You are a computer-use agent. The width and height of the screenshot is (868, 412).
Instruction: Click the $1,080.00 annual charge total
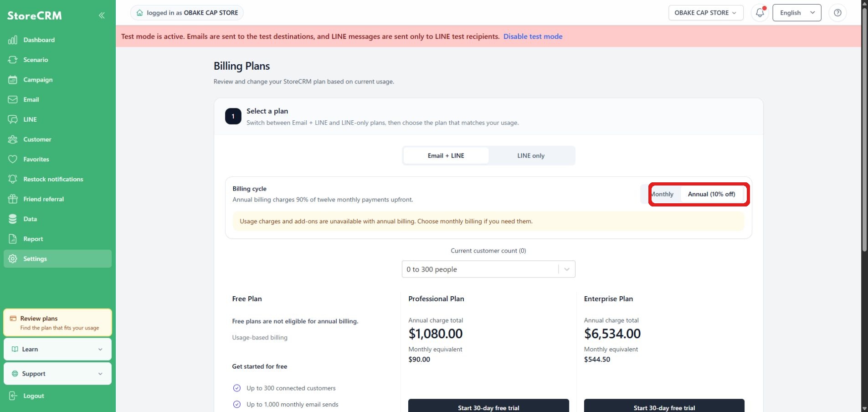pos(435,334)
